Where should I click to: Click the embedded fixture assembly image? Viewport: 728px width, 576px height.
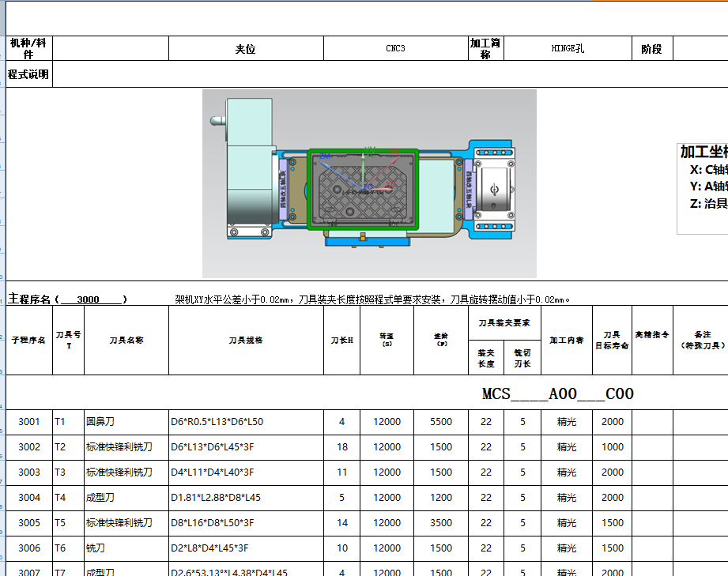(368, 178)
